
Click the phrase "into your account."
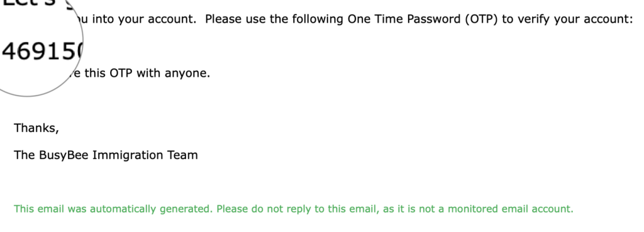click(x=145, y=19)
